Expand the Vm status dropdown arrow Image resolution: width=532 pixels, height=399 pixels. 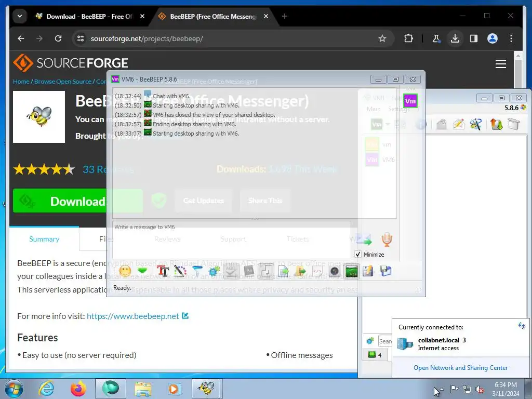pos(388,124)
